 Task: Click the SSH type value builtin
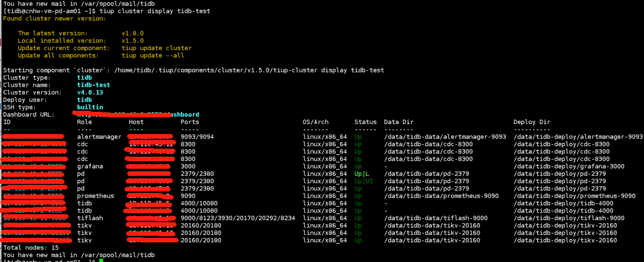(x=90, y=107)
